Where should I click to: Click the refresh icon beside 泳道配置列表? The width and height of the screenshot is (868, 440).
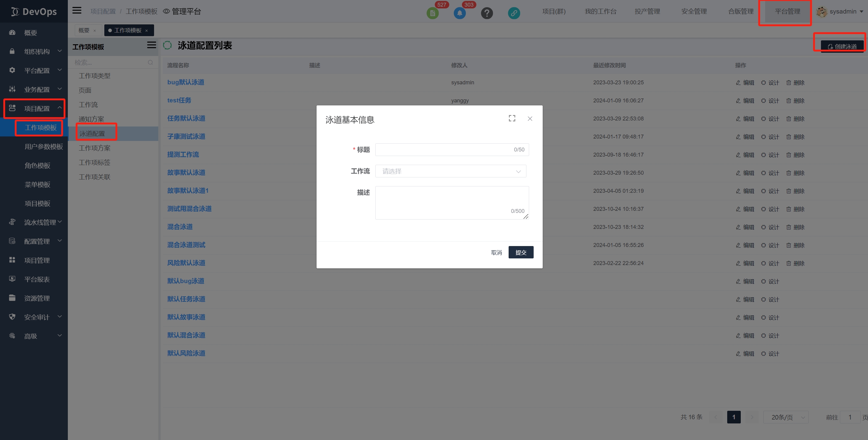167,45
